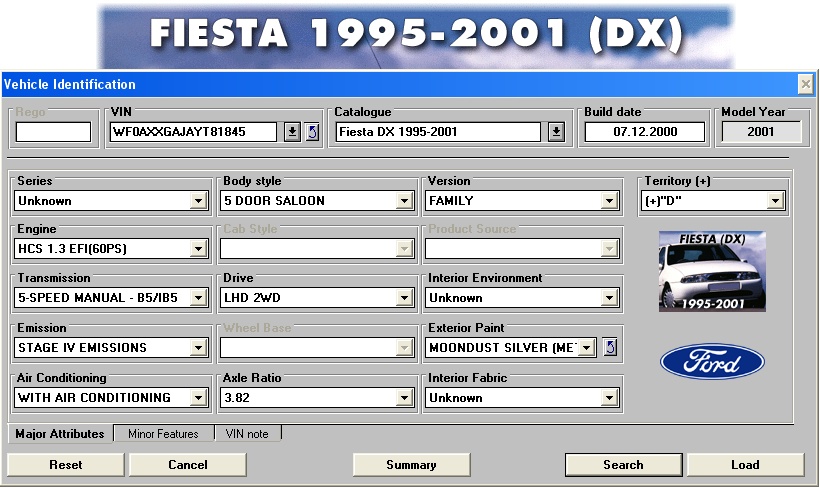Click the undo icon beside Exterior Paint
The height and width of the screenshot is (488, 820).
click(610, 348)
